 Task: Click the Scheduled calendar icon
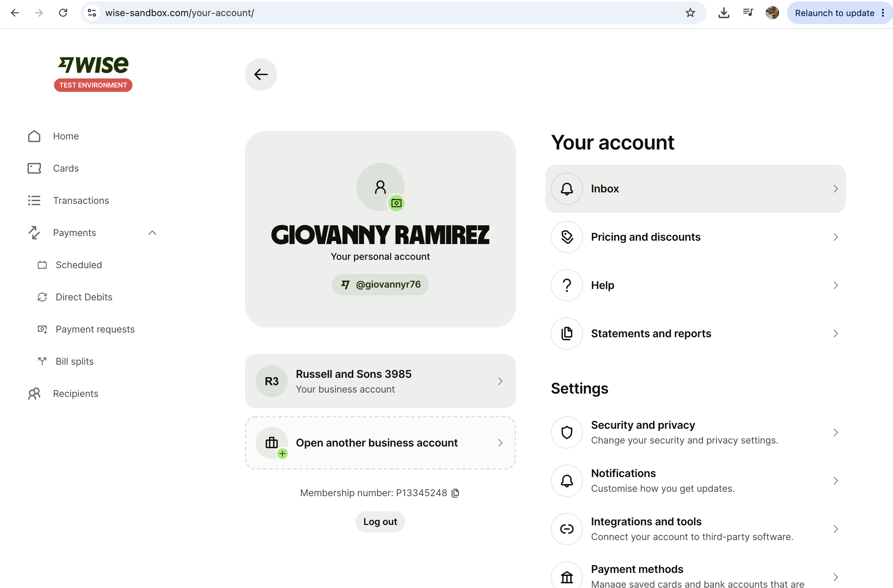point(42,265)
